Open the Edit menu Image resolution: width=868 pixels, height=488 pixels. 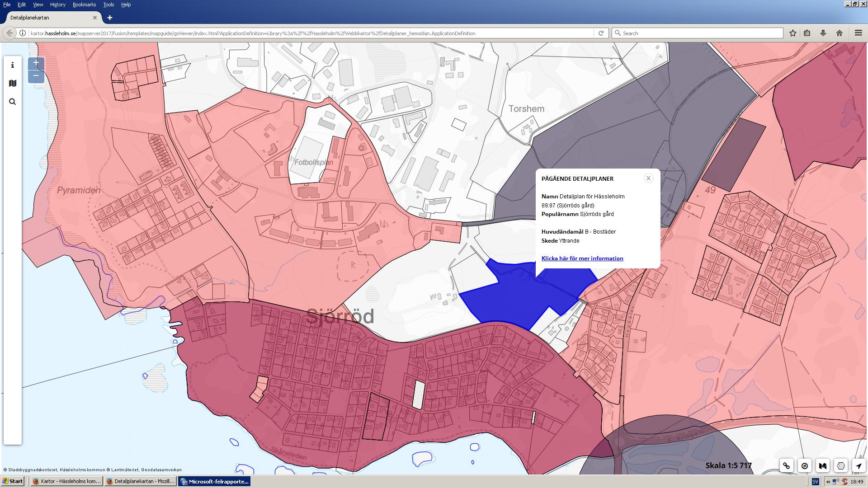pos(22,5)
